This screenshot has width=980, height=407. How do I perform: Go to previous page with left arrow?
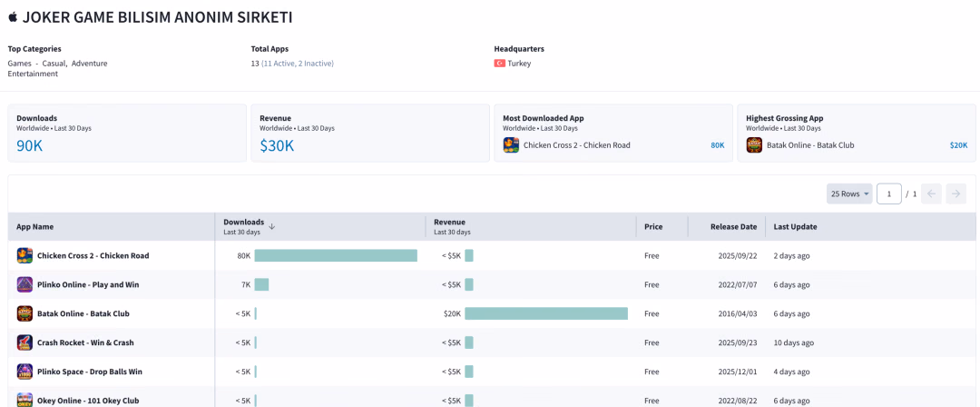coord(931,194)
